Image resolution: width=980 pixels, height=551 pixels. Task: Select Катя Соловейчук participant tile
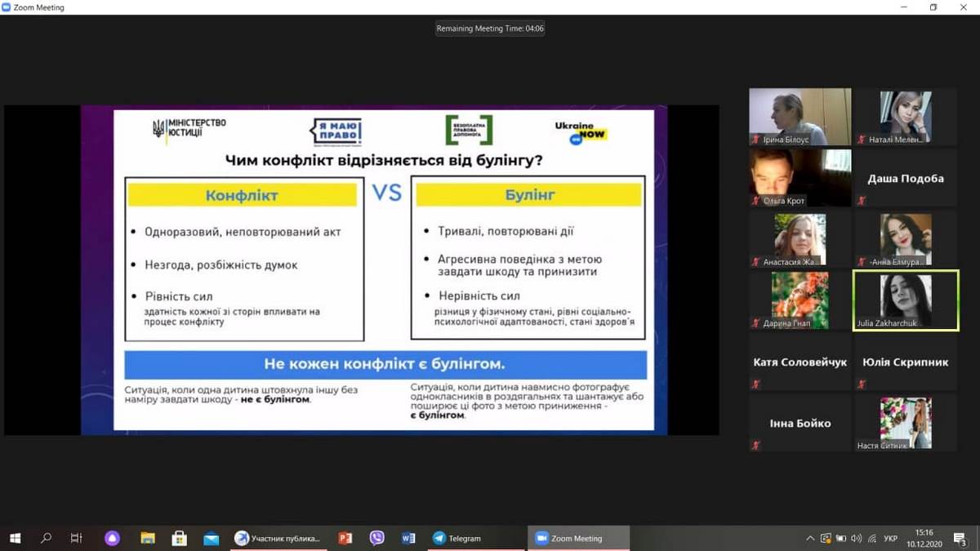click(x=800, y=362)
